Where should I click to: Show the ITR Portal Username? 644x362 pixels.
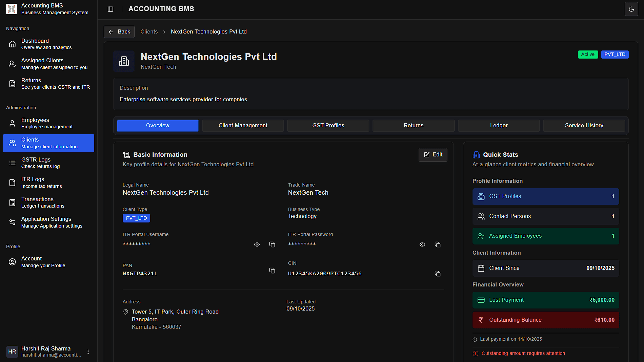coord(257,244)
